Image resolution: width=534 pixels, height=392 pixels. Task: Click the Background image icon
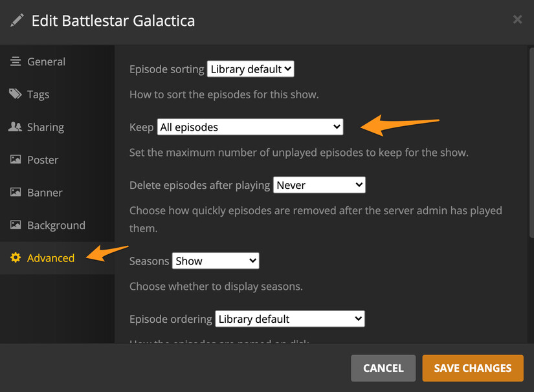[x=16, y=225]
